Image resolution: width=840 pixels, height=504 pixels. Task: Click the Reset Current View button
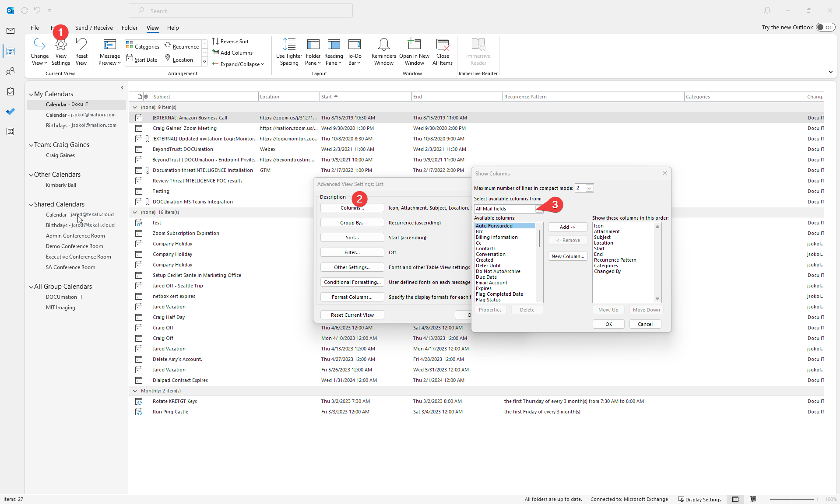pos(352,315)
